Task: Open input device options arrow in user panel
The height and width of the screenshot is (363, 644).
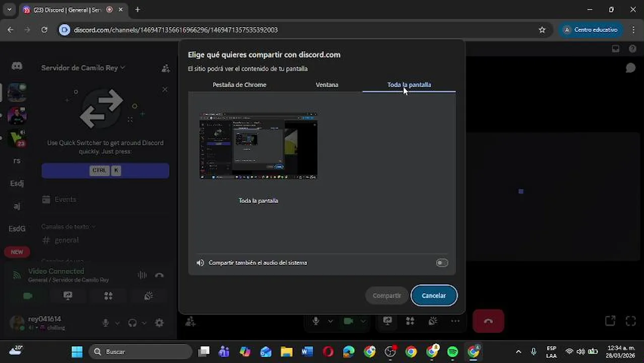Action: [x=117, y=323]
